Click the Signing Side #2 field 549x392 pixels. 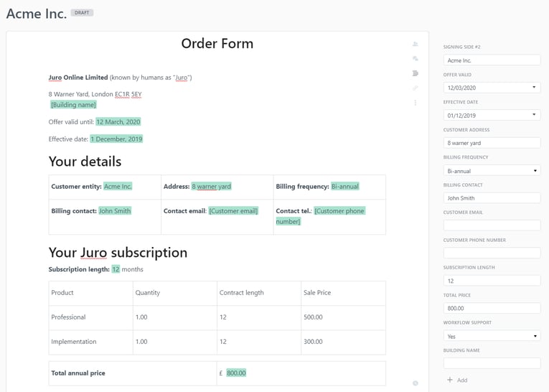[x=492, y=60]
